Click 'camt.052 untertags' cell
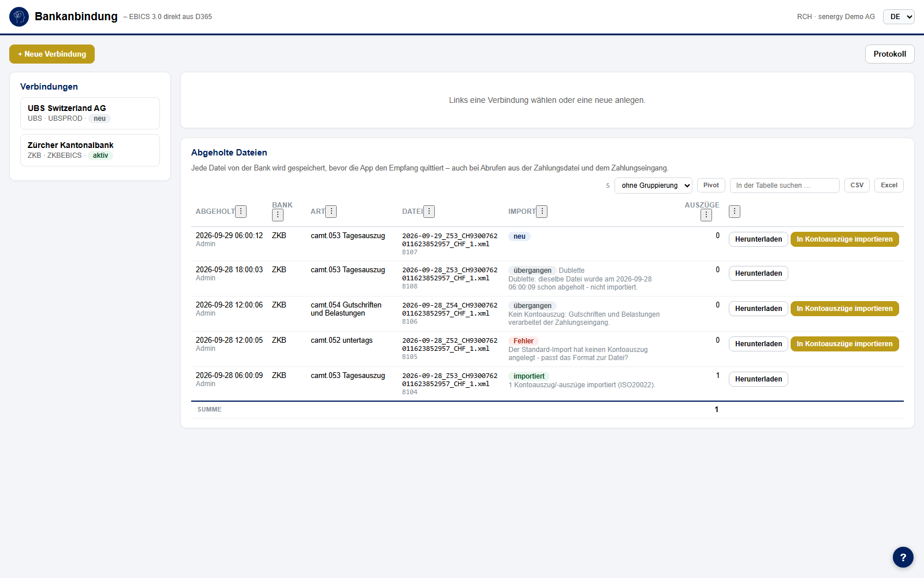This screenshot has width=924, height=578. pos(341,340)
